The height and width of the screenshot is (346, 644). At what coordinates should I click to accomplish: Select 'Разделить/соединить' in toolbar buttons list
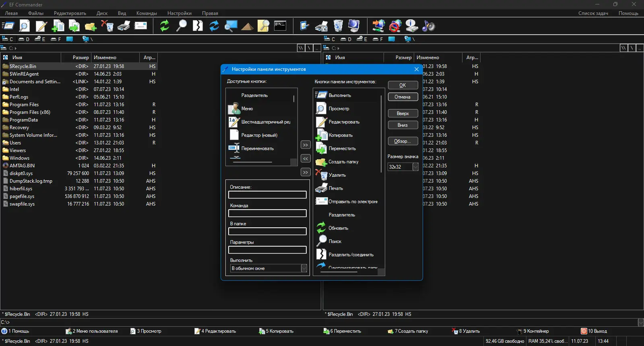tap(351, 255)
